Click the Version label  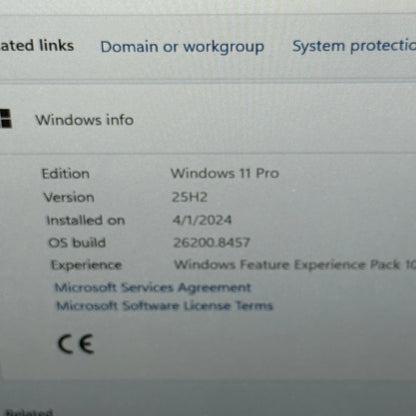[69, 197]
